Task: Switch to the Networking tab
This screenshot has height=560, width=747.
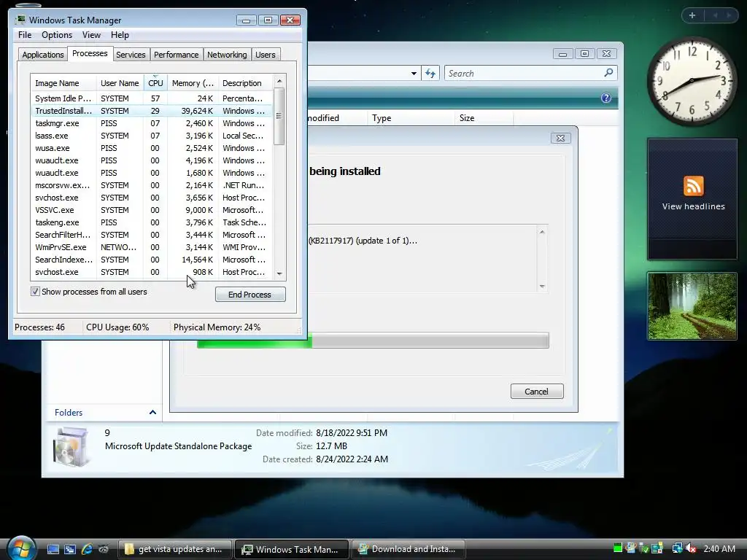Action: [227, 55]
